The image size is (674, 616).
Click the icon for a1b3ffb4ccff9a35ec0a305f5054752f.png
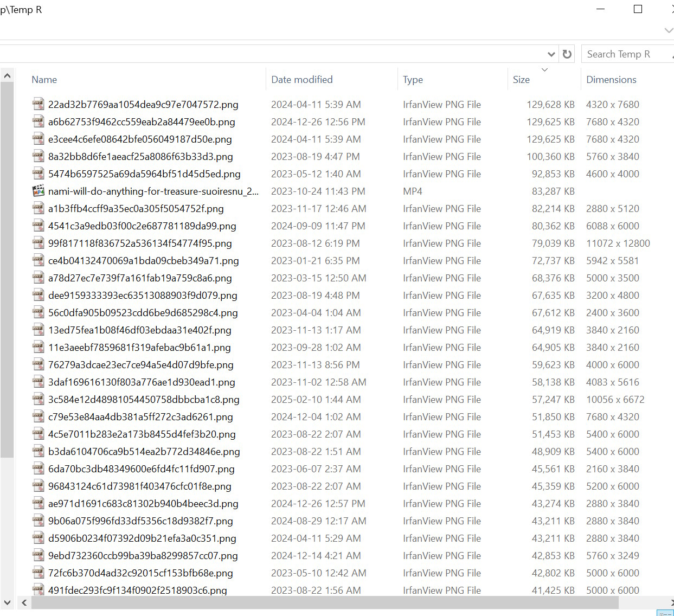click(x=38, y=208)
